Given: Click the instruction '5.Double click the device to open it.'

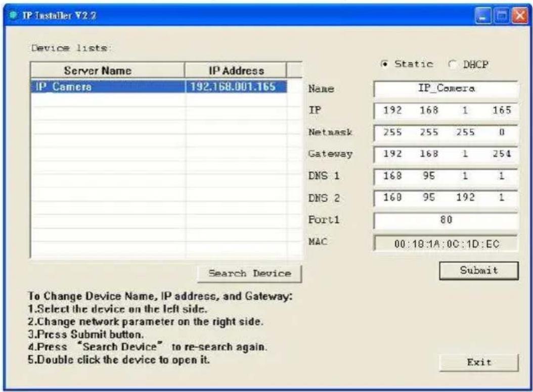Looking at the screenshot, I should (x=119, y=359).
